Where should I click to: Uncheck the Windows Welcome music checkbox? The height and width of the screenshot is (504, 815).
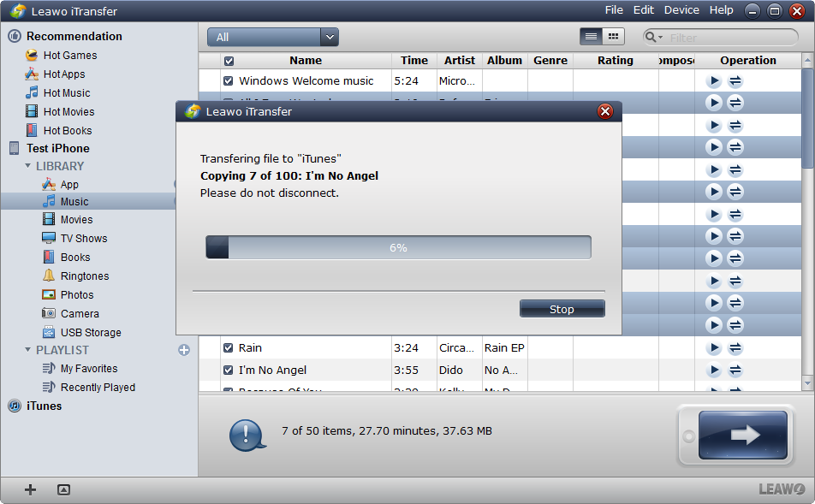point(229,80)
